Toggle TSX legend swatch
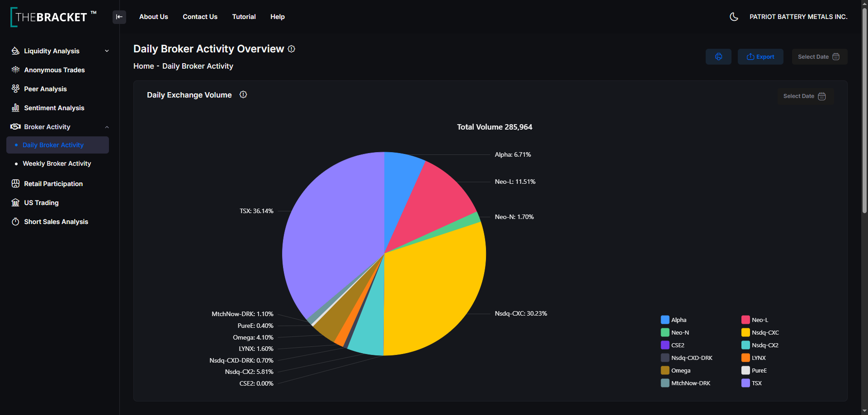868x415 pixels. [x=745, y=383]
